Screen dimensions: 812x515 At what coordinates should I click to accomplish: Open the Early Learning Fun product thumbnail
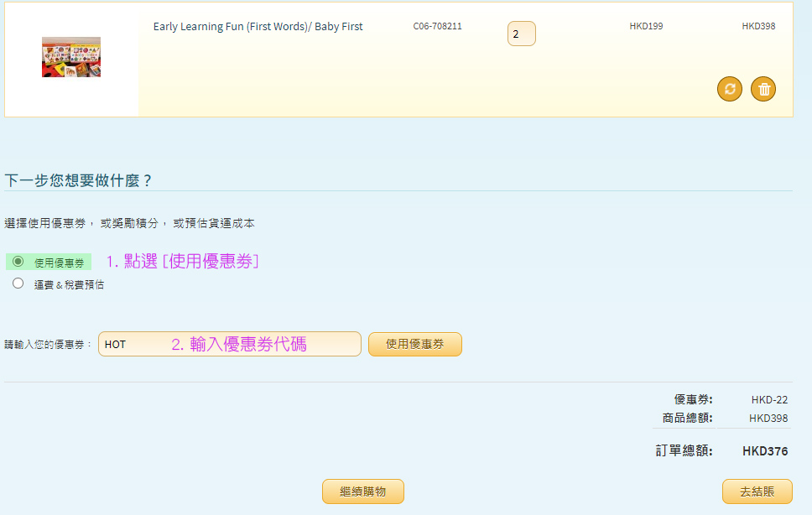coord(71,57)
